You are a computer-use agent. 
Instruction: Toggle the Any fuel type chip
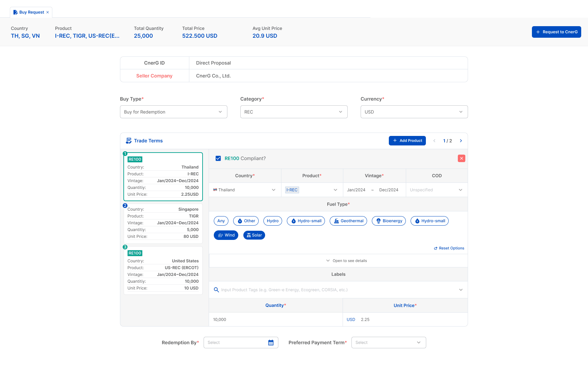[221, 221]
